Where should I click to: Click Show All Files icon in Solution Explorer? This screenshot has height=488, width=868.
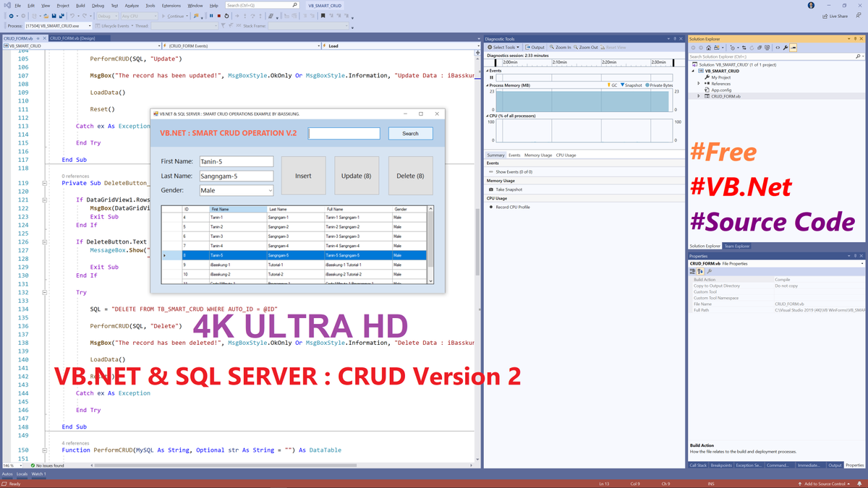pyautogui.click(x=767, y=48)
